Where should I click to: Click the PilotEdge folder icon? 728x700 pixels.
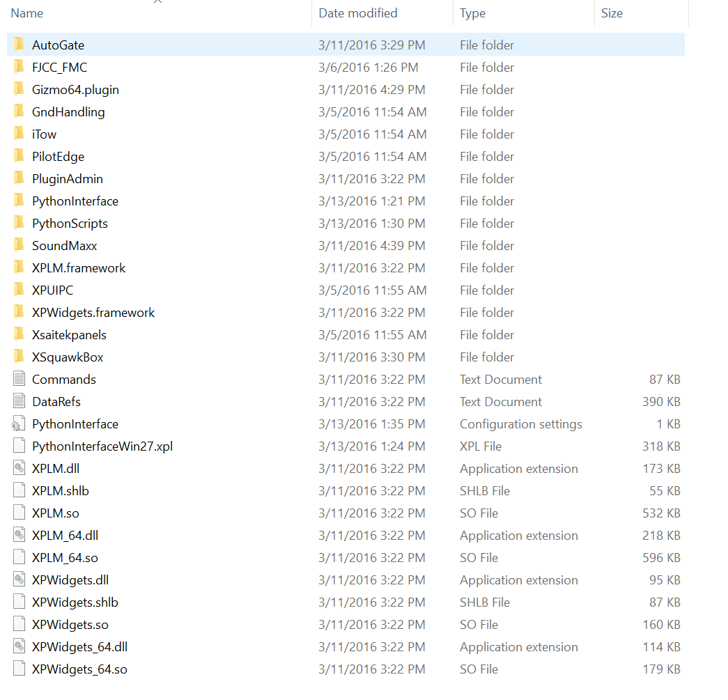pos(19,156)
